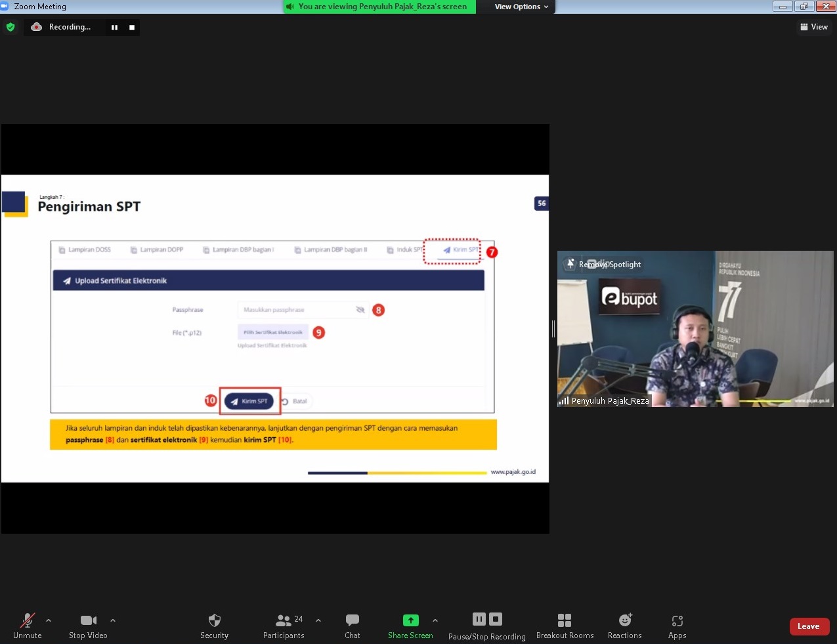Viewport: 837px width, 644px height.
Task: Click the divider handle between screen and video
Action: [x=553, y=329]
